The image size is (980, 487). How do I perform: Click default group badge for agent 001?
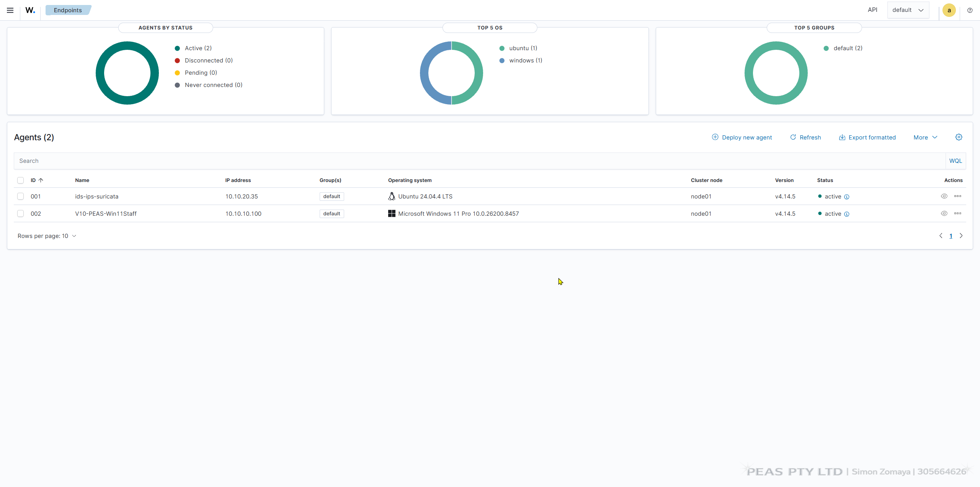click(x=332, y=197)
